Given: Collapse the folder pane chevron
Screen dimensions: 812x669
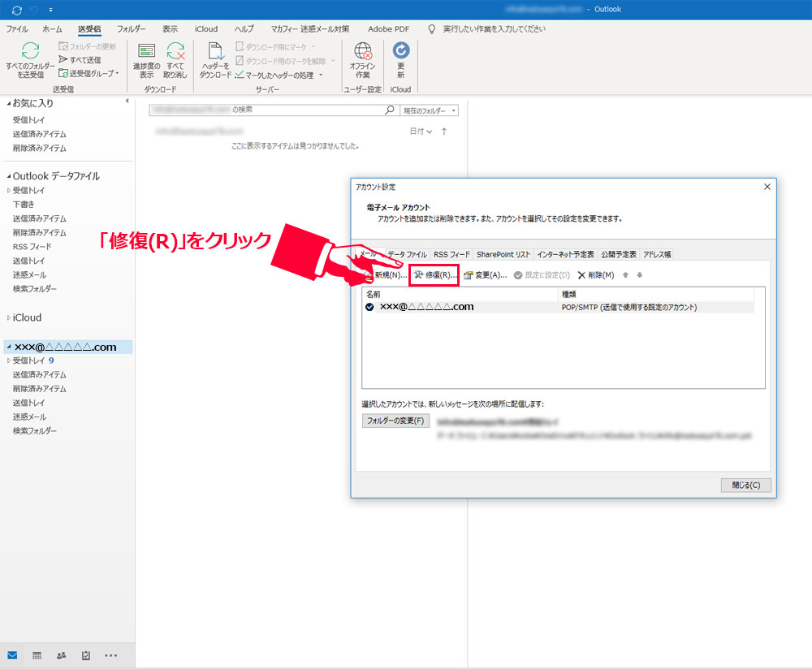Looking at the screenshot, I should click(127, 101).
